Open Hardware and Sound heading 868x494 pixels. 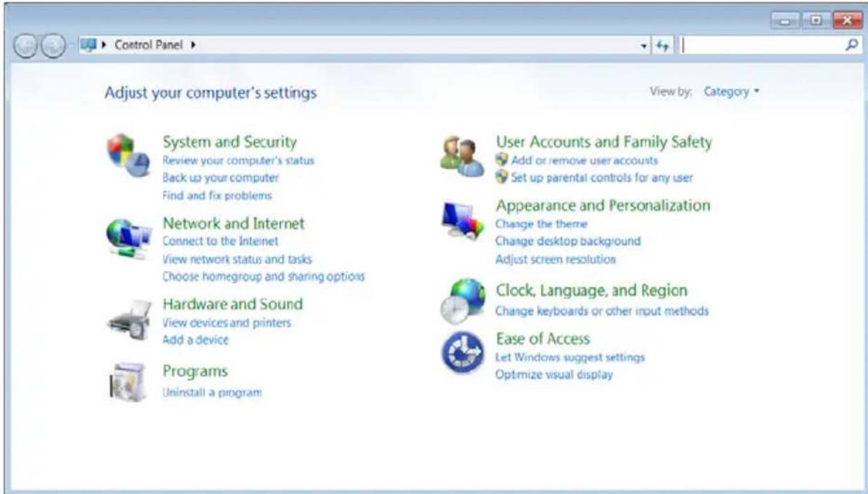(x=232, y=304)
